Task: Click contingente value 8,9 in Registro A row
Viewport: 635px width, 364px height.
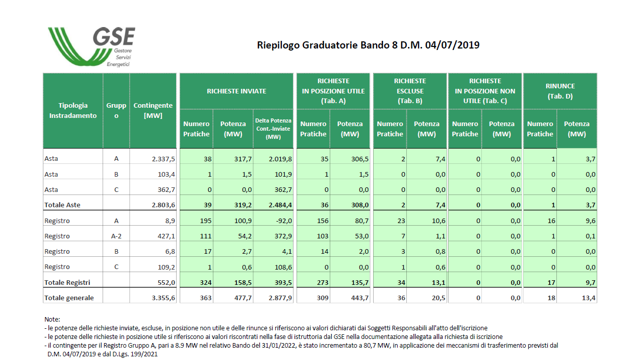Action: pos(170,221)
